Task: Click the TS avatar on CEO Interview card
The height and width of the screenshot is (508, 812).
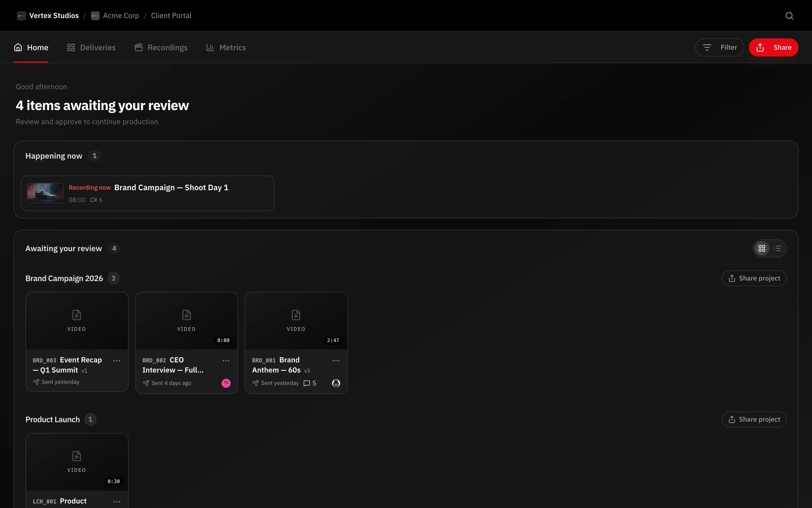Action: [226, 383]
